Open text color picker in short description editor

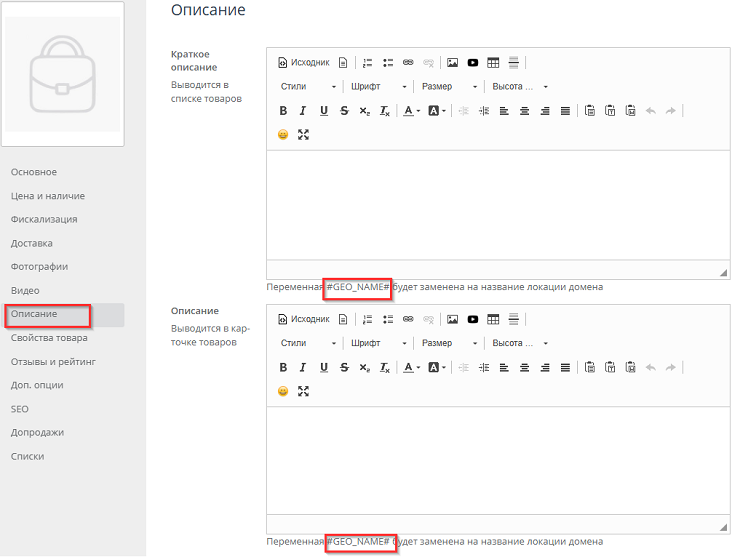point(411,111)
